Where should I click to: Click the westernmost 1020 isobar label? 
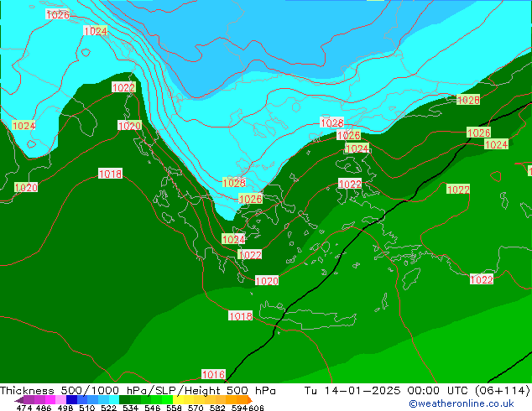coord(26,187)
